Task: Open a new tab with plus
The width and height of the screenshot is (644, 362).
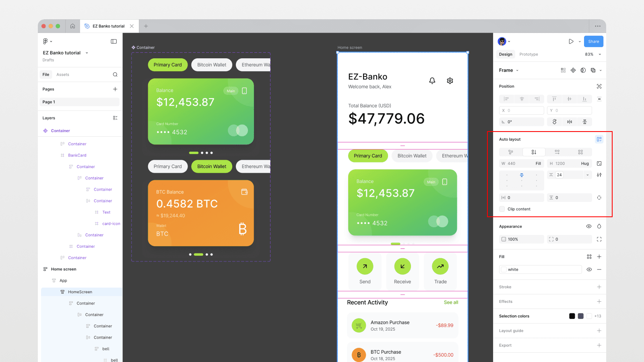Action: [x=146, y=26]
